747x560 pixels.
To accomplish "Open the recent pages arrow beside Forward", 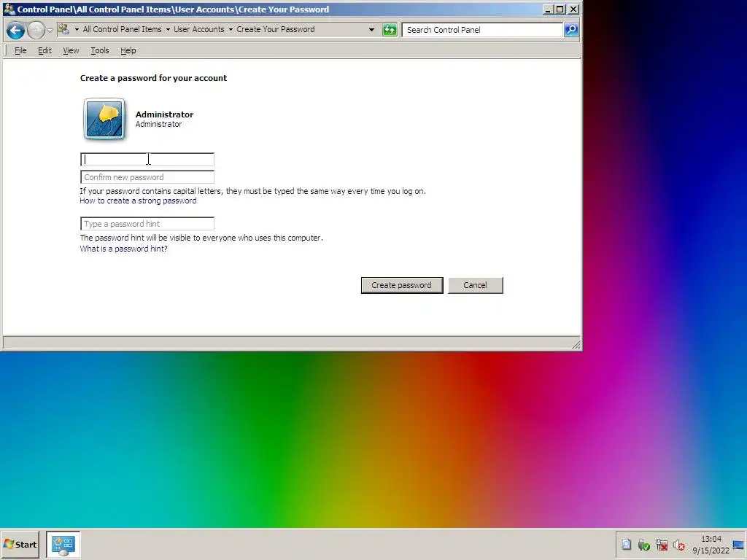I will click(x=50, y=31).
